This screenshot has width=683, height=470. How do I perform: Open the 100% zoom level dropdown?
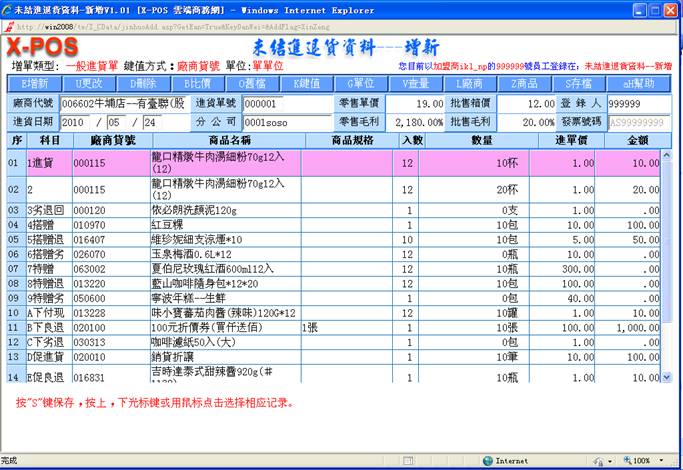point(639,461)
